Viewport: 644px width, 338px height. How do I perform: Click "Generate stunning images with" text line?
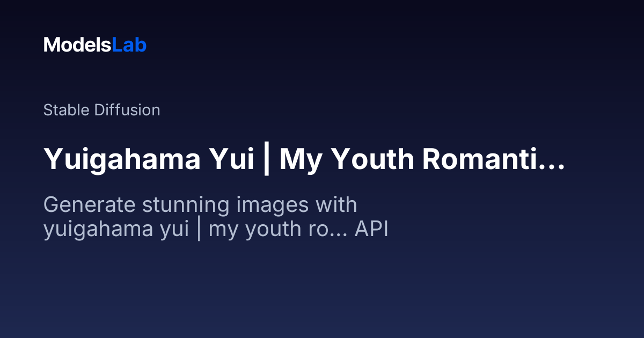pyautogui.click(x=200, y=205)
